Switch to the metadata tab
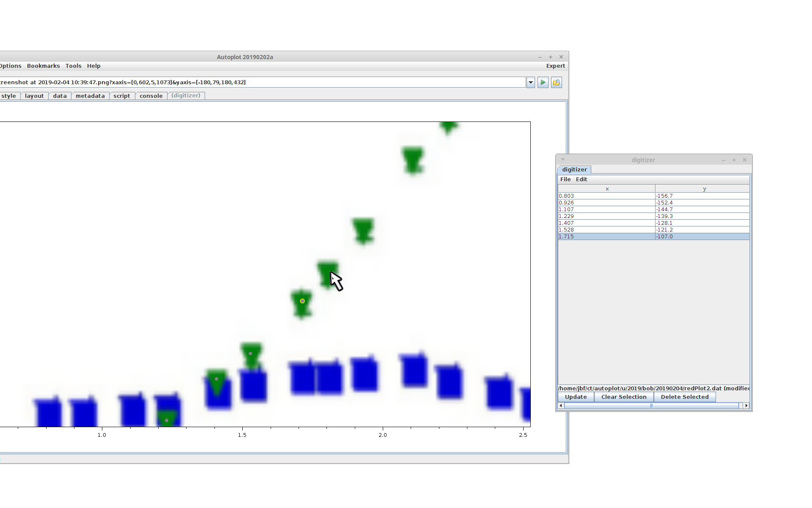Image resolution: width=812 pixels, height=508 pixels. pyautogui.click(x=90, y=96)
